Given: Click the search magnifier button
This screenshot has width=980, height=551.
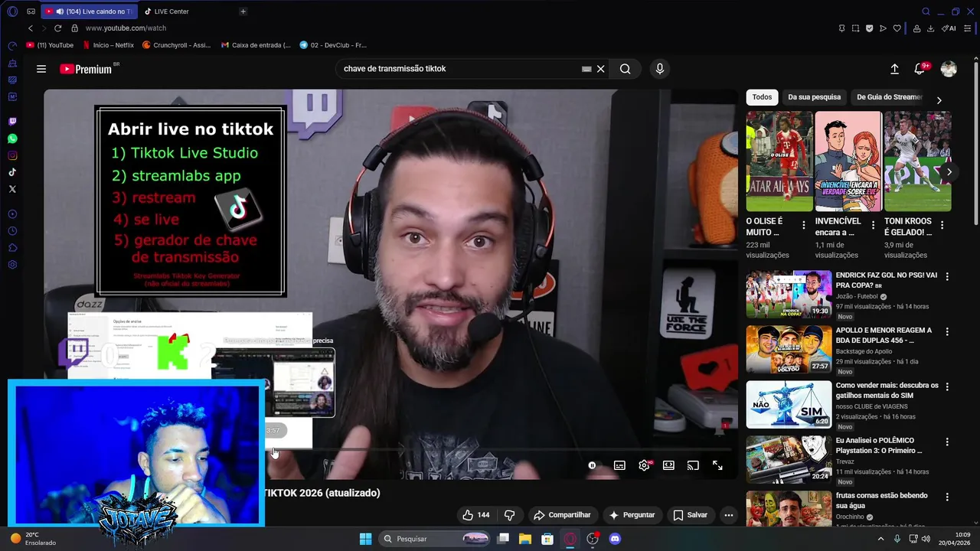Looking at the screenshot, I should (x=626, y=69).
